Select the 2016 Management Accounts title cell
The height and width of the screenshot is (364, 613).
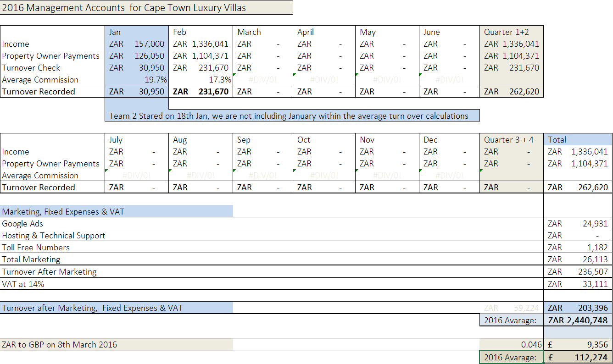click(x=146, y=7)
